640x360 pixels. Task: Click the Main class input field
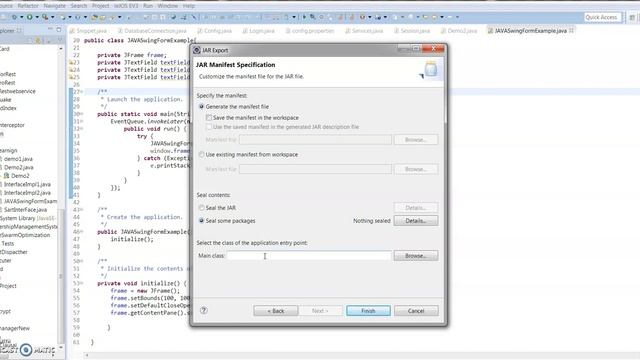(x=309, y=256)
